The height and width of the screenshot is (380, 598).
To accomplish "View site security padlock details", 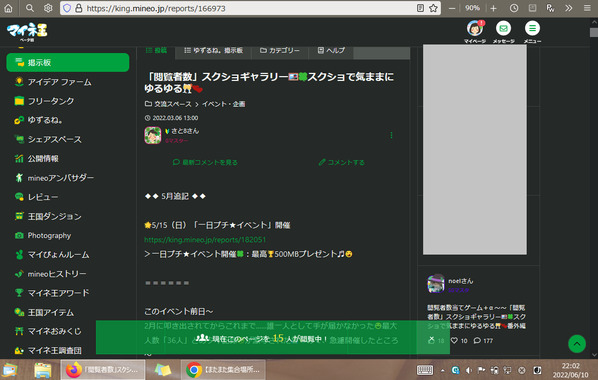I will 79,8.
